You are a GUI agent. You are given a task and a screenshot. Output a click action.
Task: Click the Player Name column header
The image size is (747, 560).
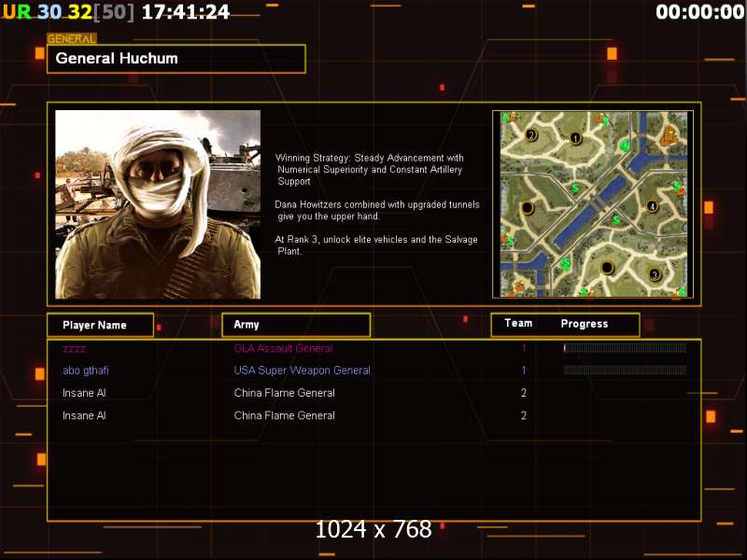click(x=101, y=325)
